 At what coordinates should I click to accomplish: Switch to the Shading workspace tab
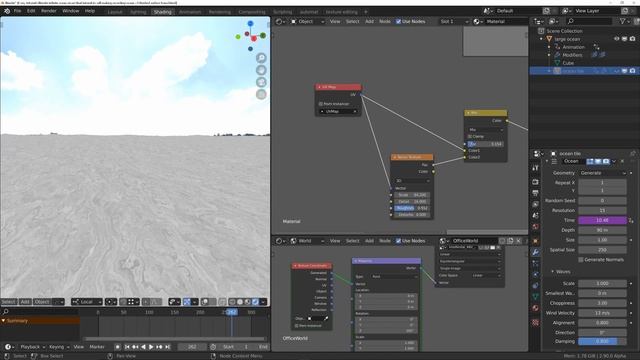pyautogui.click(x=162, y=12)
